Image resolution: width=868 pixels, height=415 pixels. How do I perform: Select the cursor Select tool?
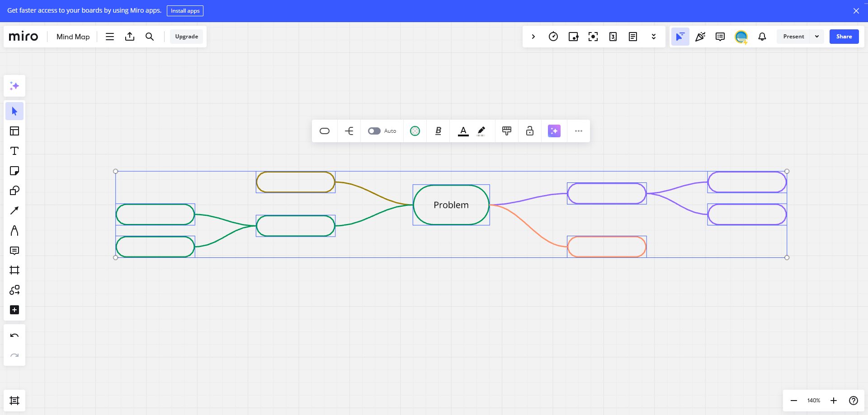(14, 111)
